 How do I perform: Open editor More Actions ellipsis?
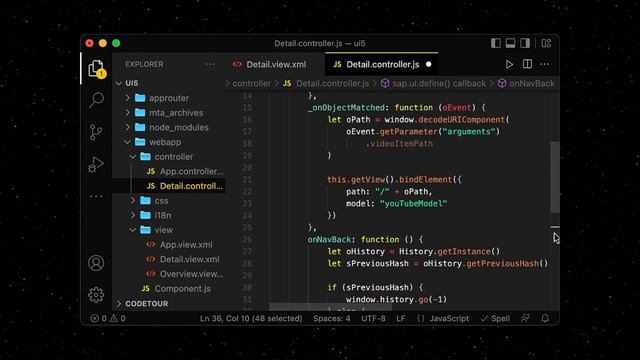(544, 64)
